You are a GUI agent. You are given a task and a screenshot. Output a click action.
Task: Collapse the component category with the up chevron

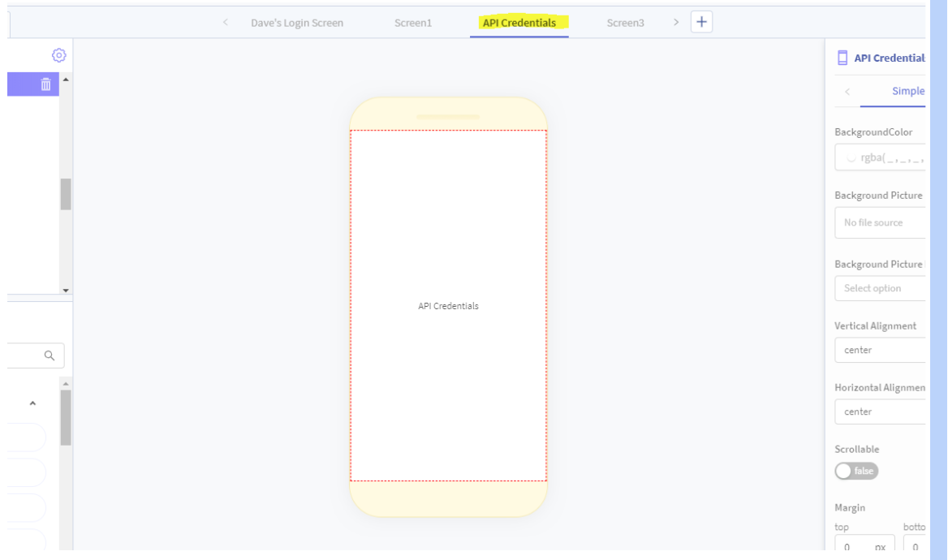32,403
